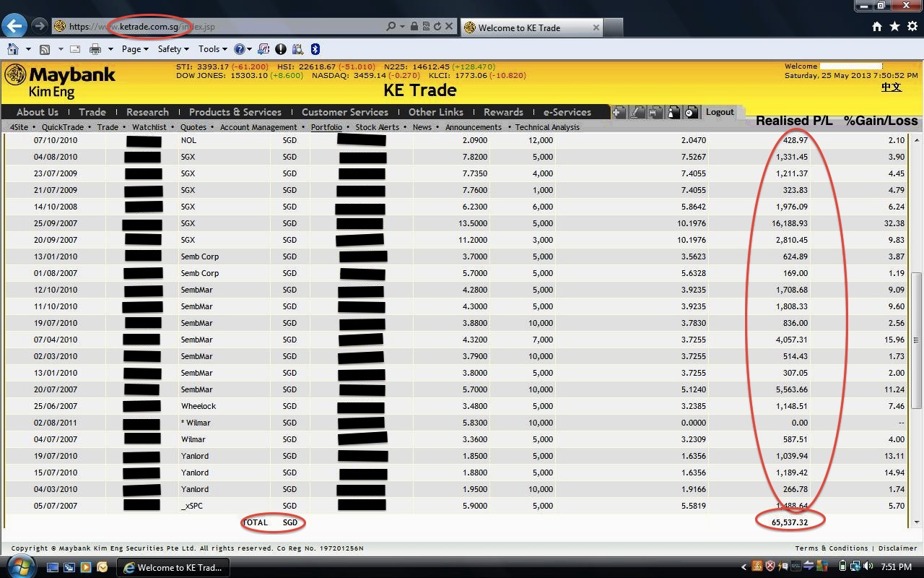Image resolution: width=924 pixels, height=578 pixels.
Task: Select Customer Services in the navigation bar
Action: [344, 112]
